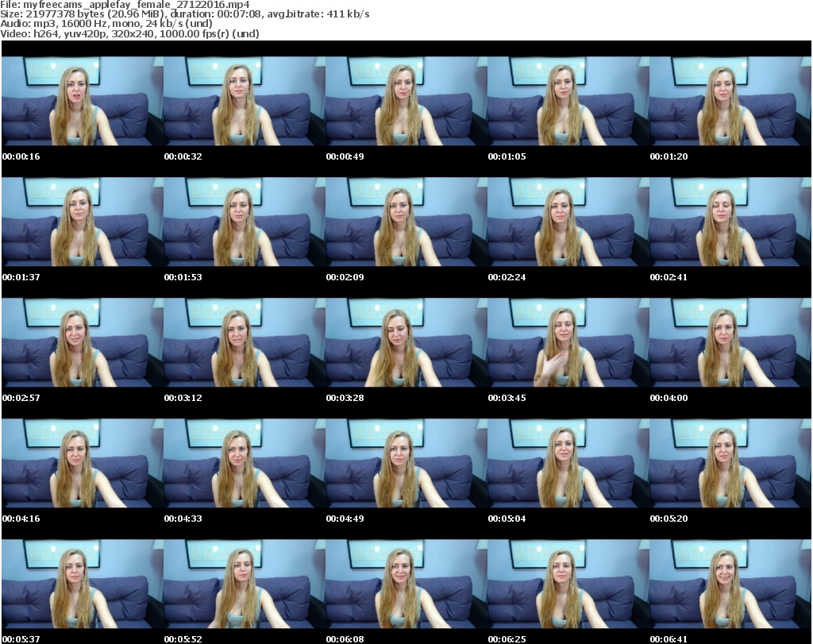
Task: Click the video frame thumbnail timestamped 00:00:49
Action: point(406,101)
